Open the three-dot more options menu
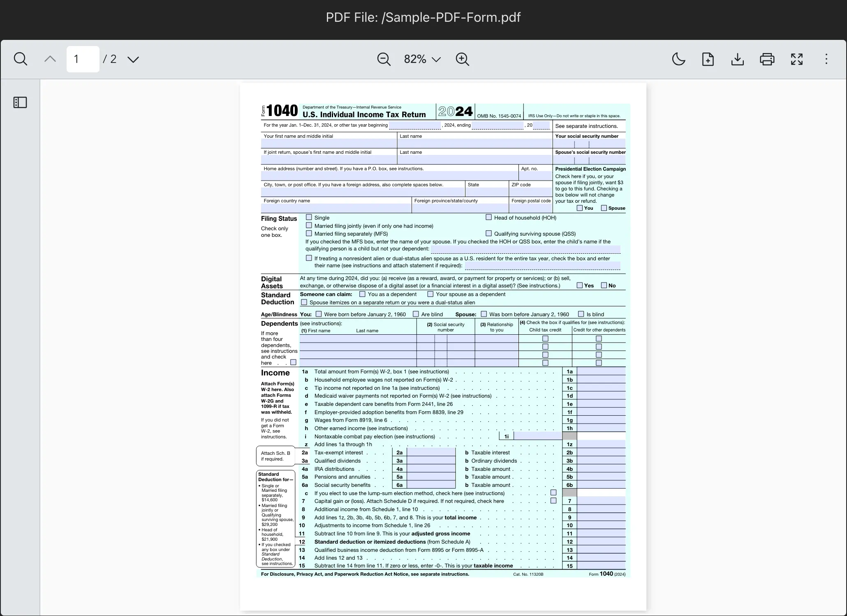 pyautogui.click(x=826, y=59)
